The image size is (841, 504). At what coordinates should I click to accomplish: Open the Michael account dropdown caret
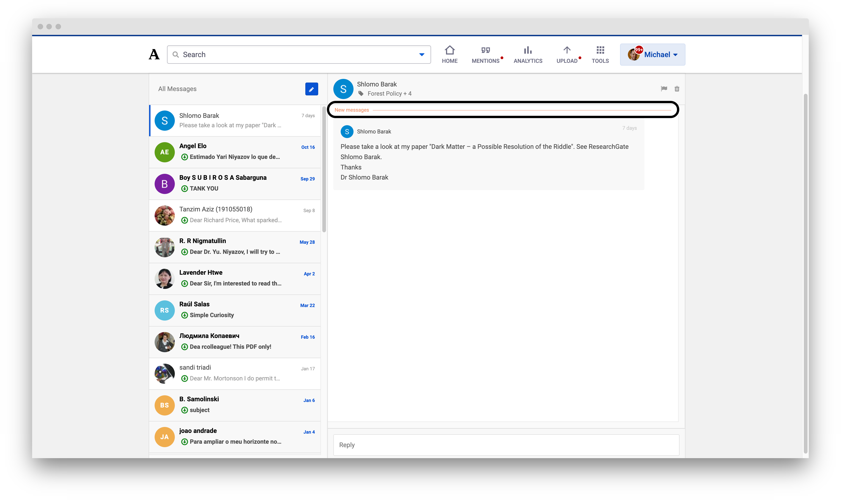pos(676,55)
